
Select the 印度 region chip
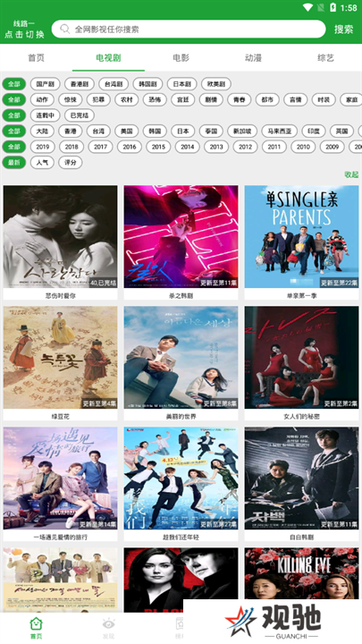tap(314, 131)
